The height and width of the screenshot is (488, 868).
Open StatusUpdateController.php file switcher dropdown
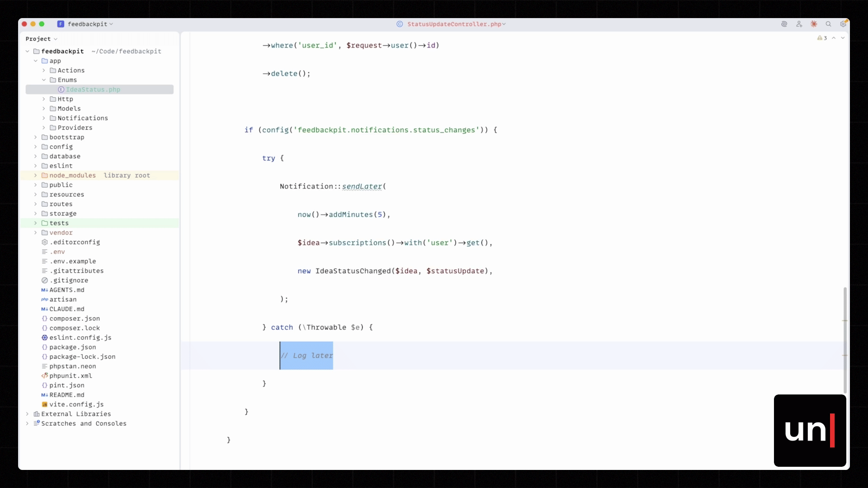457,24
